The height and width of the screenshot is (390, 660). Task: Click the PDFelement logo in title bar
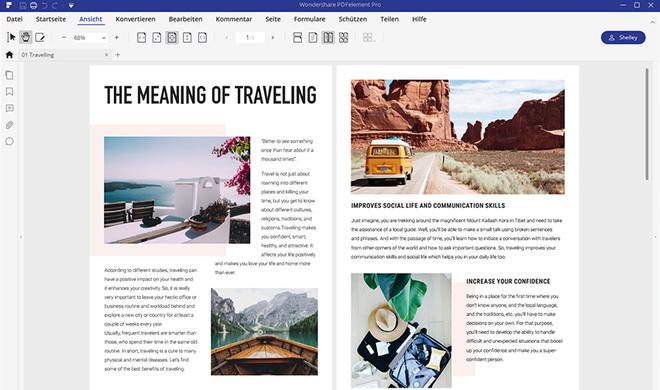9,5
